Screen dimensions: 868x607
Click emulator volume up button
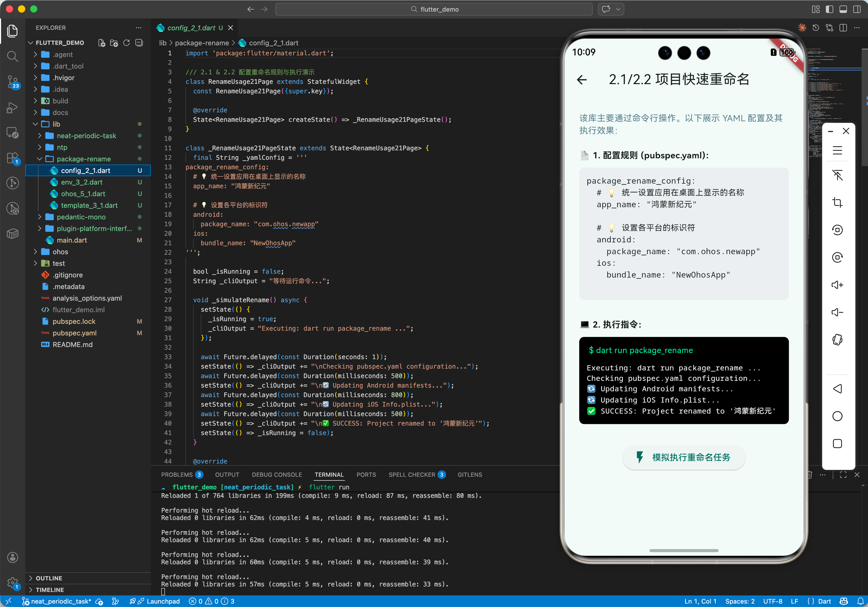[837, 285]
